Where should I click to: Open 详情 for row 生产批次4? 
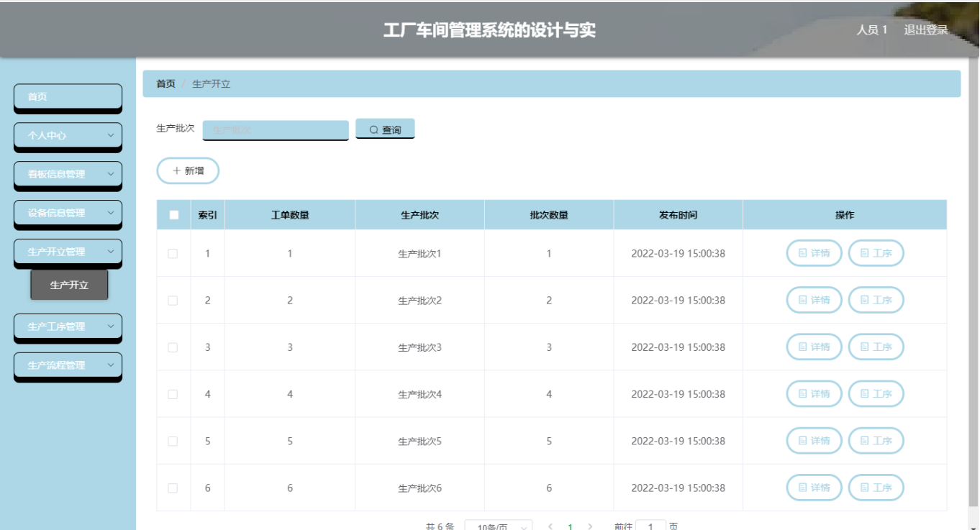point(814,393)
